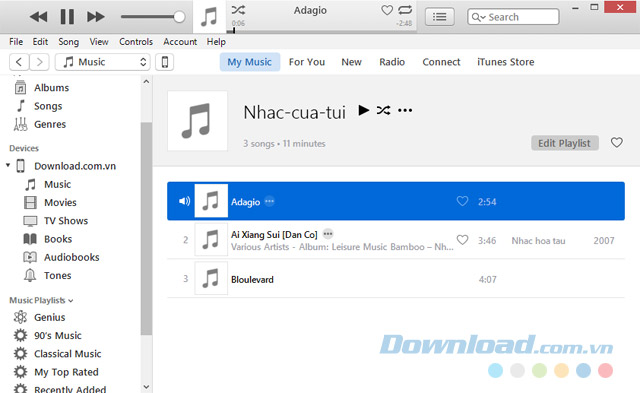Shuffle the Nhac-cua-tui playlist

tap(383, 110)
